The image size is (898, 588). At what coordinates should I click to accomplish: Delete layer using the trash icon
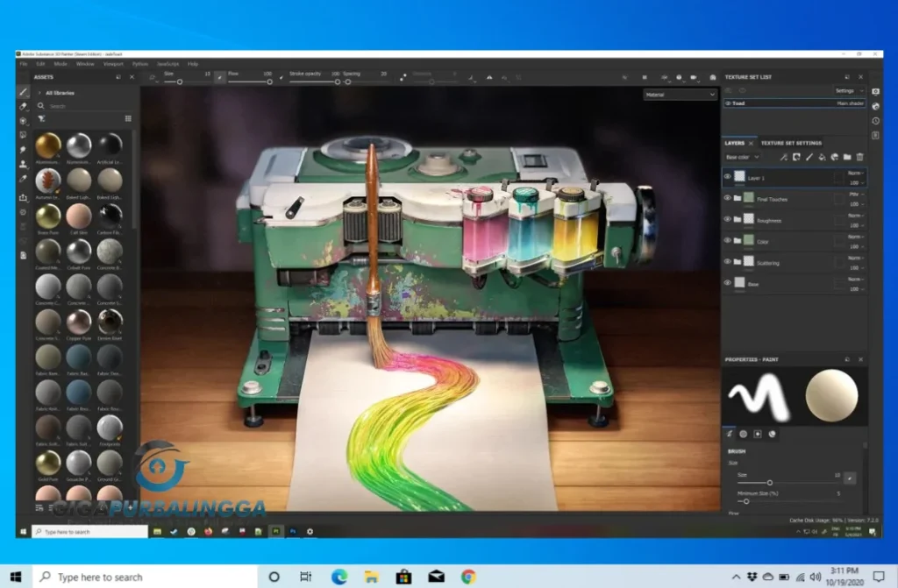pos(859,157)
